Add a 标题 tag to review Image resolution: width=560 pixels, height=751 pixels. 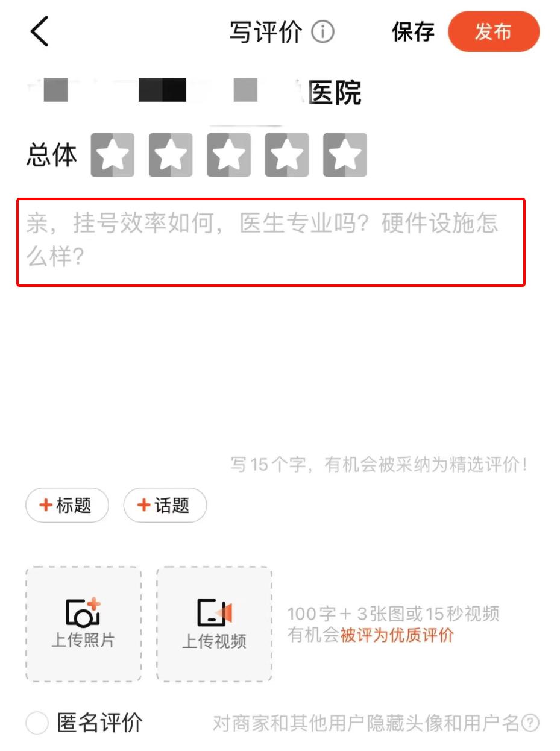pyautogui.click(x=67, y=505)
